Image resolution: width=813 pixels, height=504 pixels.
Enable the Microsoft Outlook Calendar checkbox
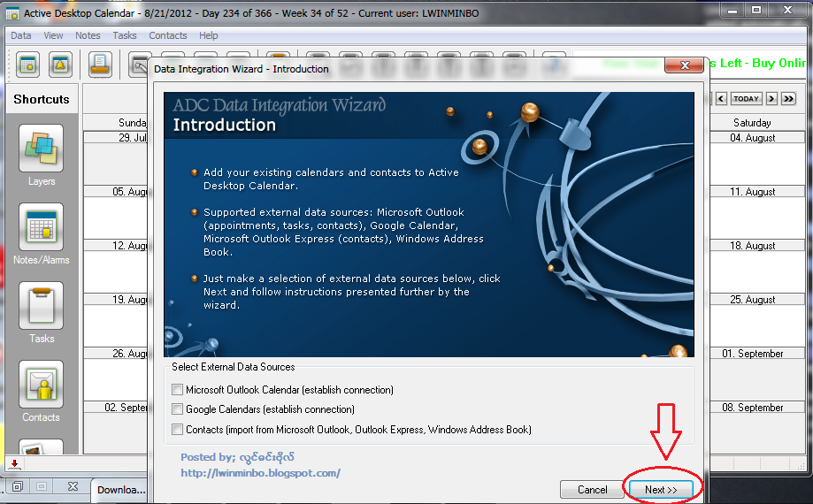(177, 390)
